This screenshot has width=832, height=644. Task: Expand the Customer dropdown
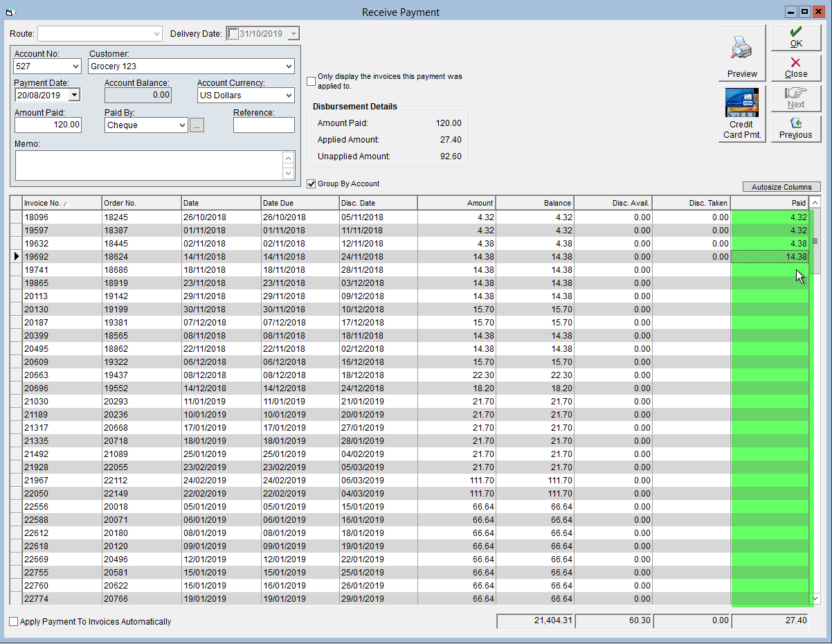288,66
